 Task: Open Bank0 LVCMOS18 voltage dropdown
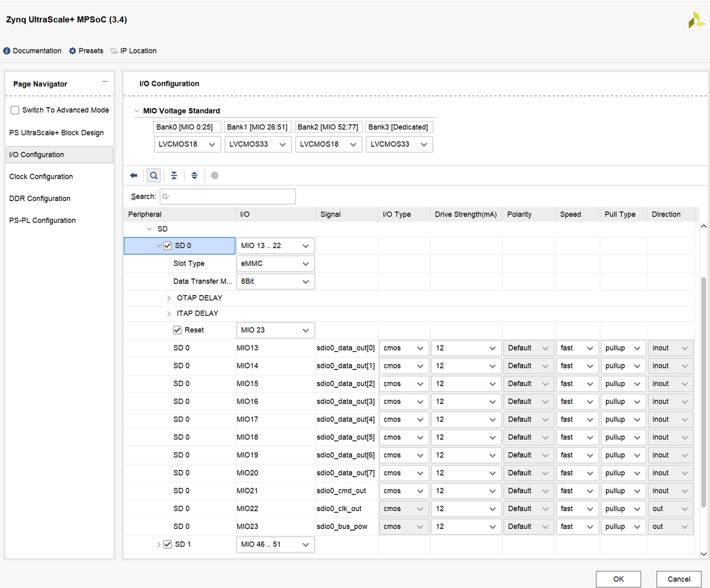point(187,144)
